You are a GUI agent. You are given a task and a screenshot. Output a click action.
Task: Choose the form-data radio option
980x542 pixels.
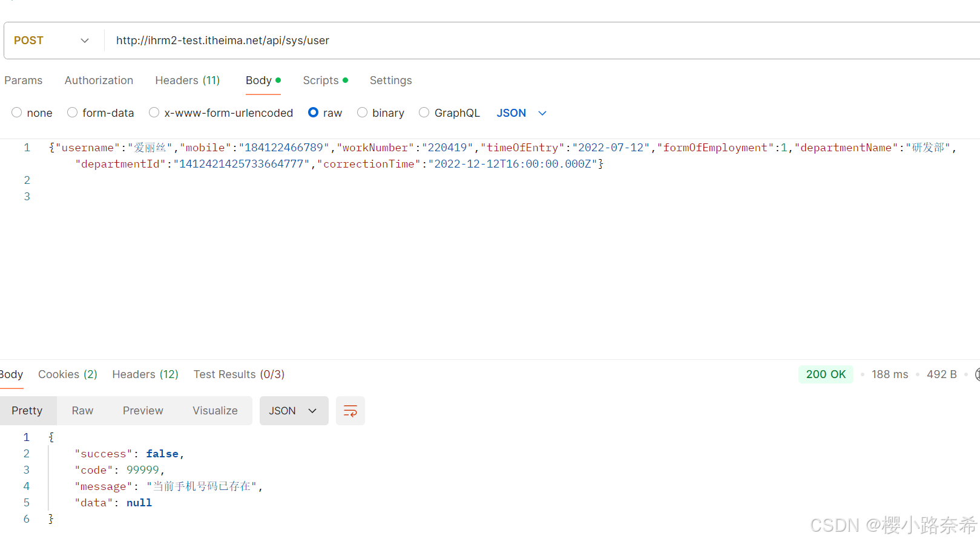point(100,113)
